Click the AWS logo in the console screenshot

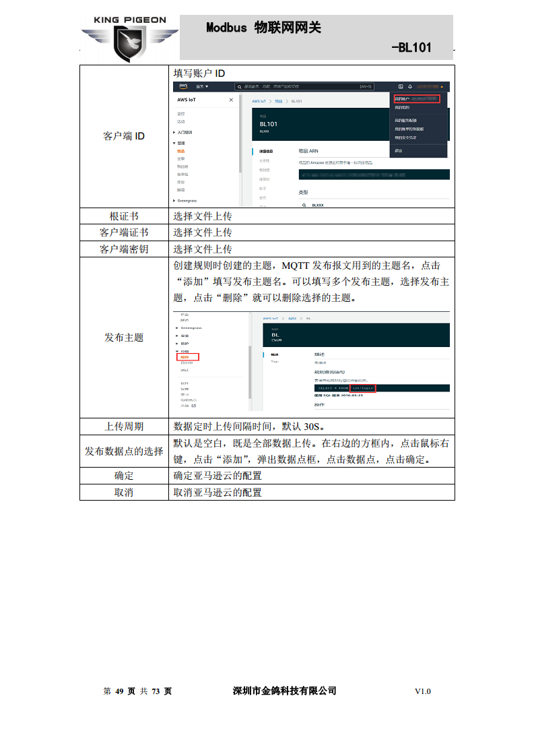coord(183,86)
